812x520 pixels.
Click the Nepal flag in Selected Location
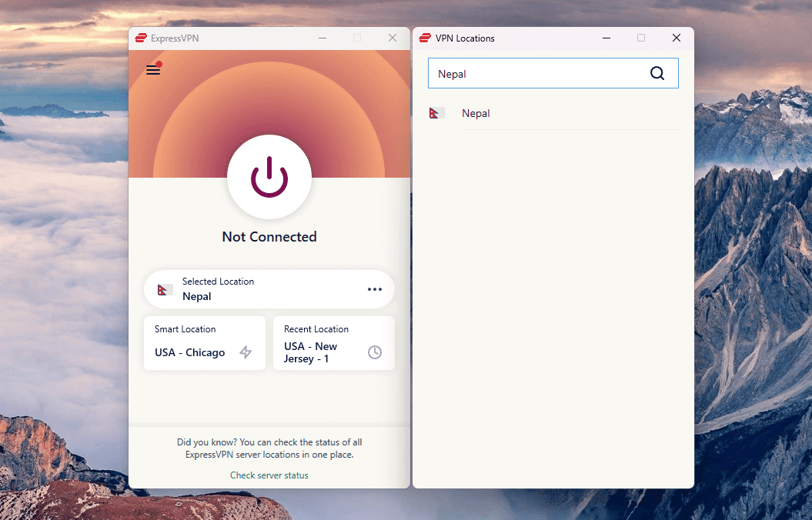click(165, 290)
